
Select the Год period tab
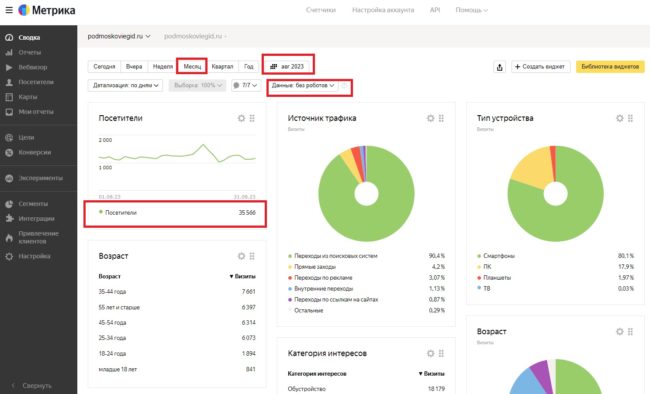[x=248, y=66]
